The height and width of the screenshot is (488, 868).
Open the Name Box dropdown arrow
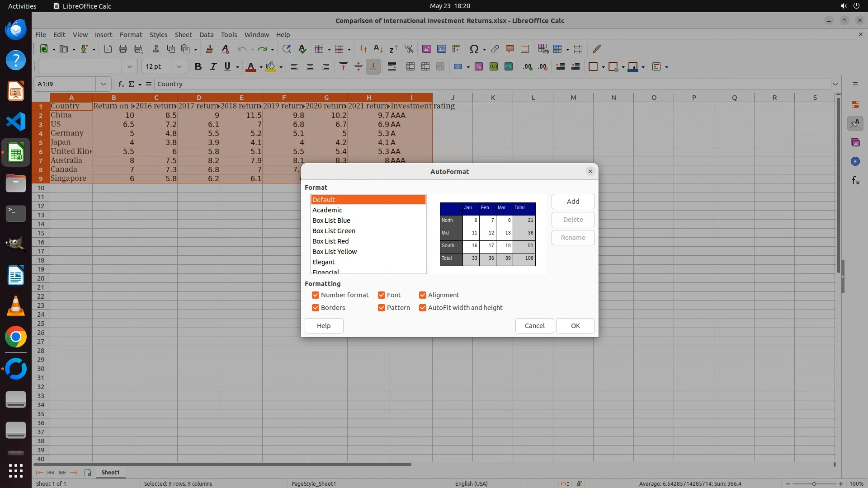pos(104,84)
